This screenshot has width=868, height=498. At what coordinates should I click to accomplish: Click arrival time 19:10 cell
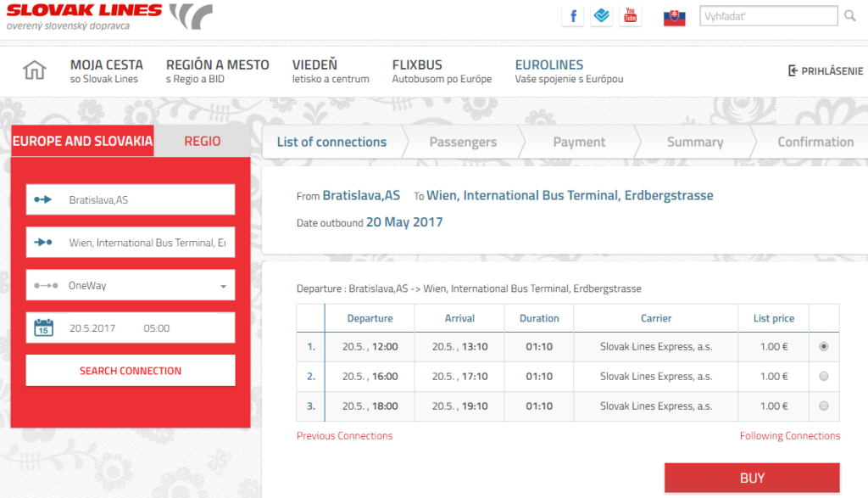(459, 406)
